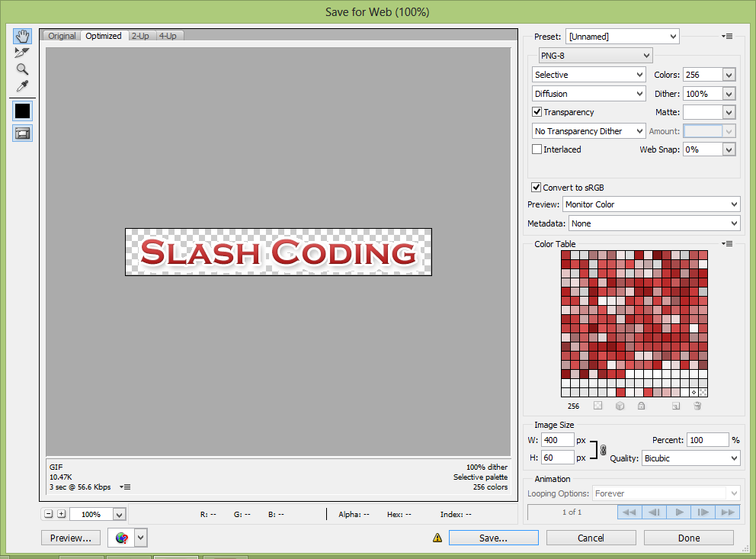The height and width of the screenshot is (559, 756).
Task: Open the PNG-8 file format dropdown
Action: [595, 56]
